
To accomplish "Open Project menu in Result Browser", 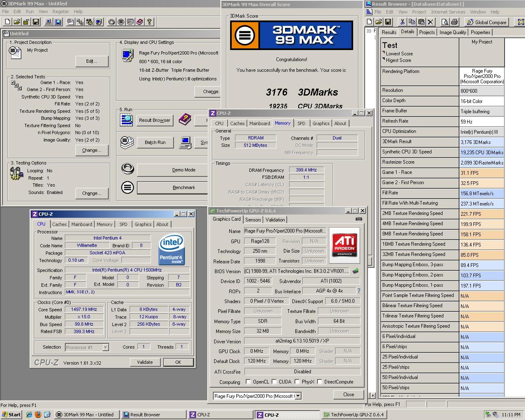I will pyautogui.click(x=419, y=12).
